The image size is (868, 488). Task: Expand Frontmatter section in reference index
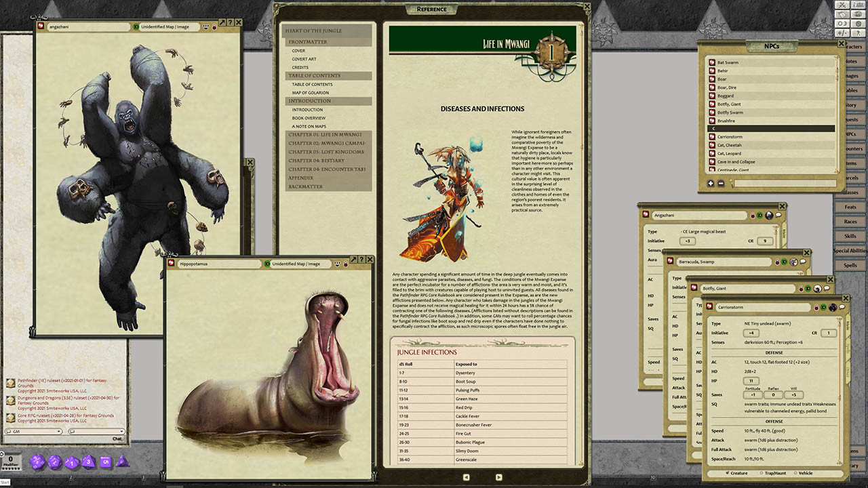click(327, 42)
